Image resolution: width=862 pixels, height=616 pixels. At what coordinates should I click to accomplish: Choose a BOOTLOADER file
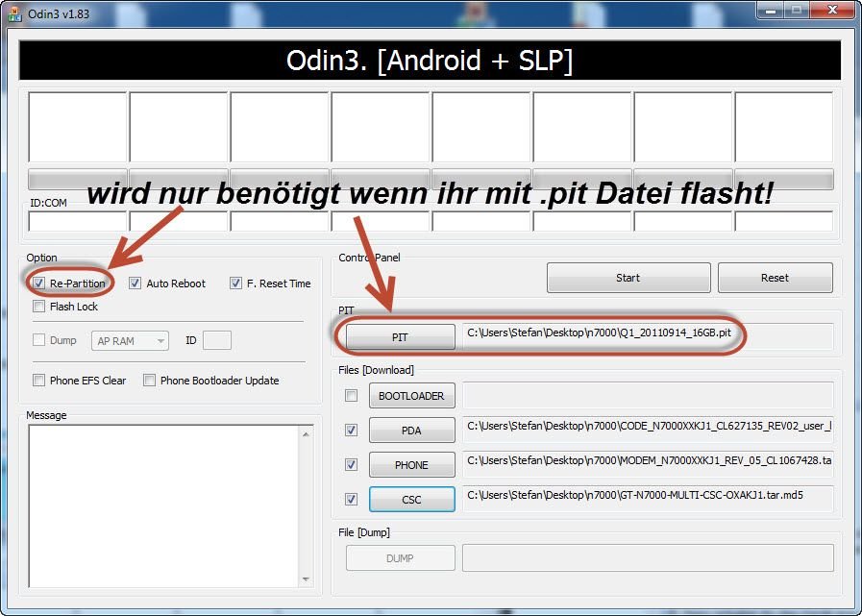[411, 396]
